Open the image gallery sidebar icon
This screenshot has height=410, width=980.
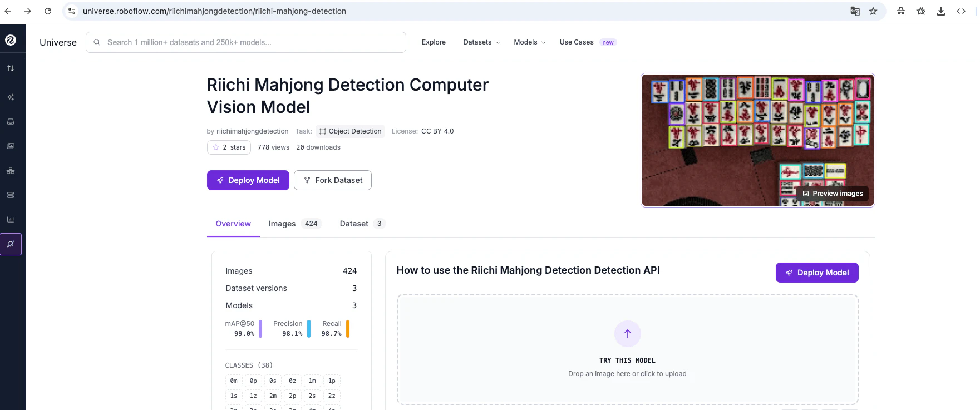point(11,146)
